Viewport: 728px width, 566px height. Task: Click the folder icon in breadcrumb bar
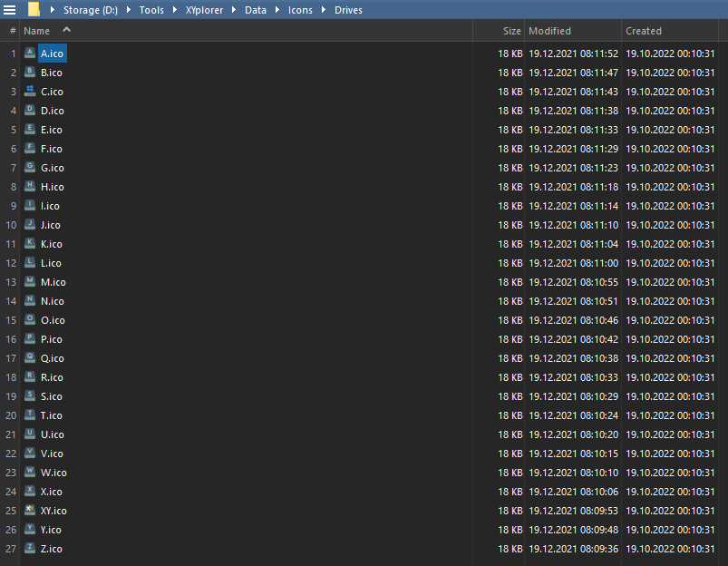[34, 10]
